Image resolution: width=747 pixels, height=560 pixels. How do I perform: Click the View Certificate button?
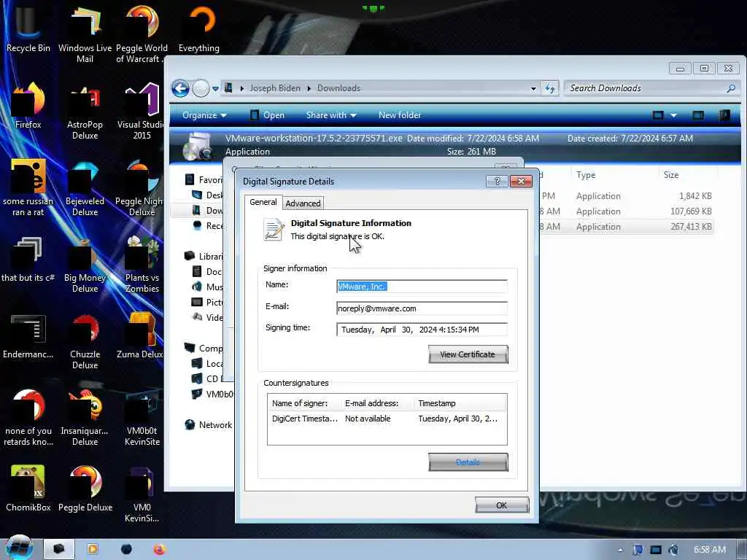point(468,354)
